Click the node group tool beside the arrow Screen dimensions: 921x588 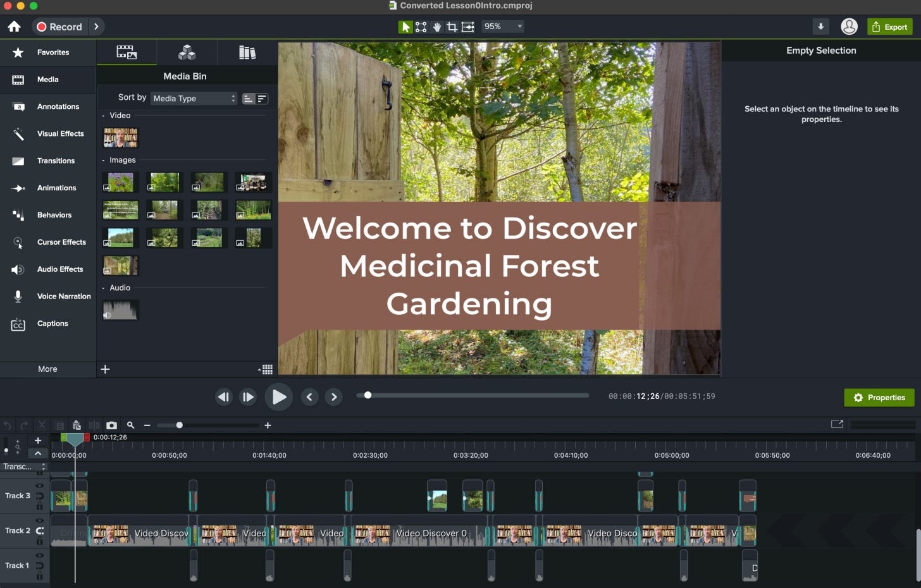click(421, 27)
